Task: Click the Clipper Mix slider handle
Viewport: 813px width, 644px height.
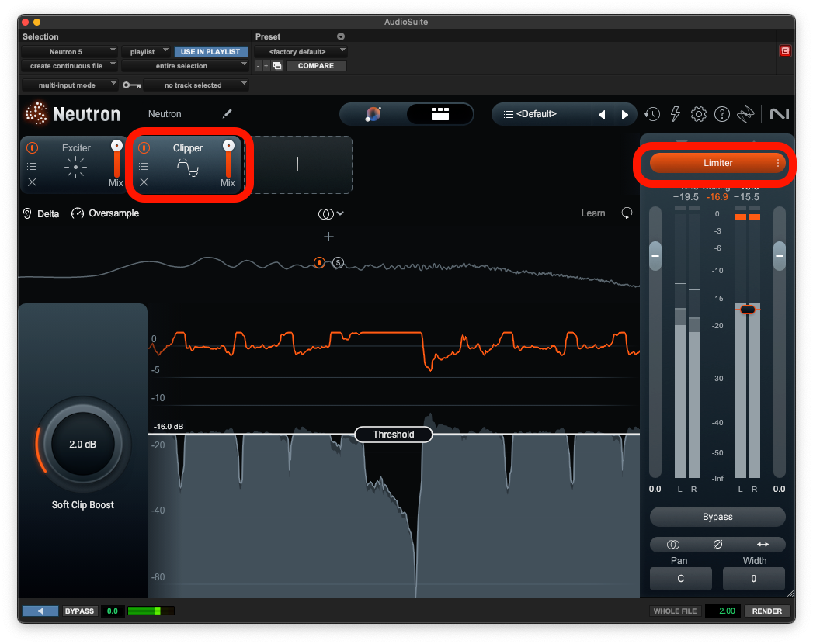Action: click(x=228, y=146)
